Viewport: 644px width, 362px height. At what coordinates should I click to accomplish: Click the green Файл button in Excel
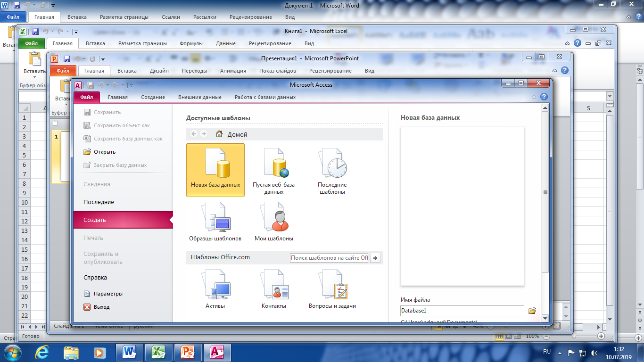[32, 43]
